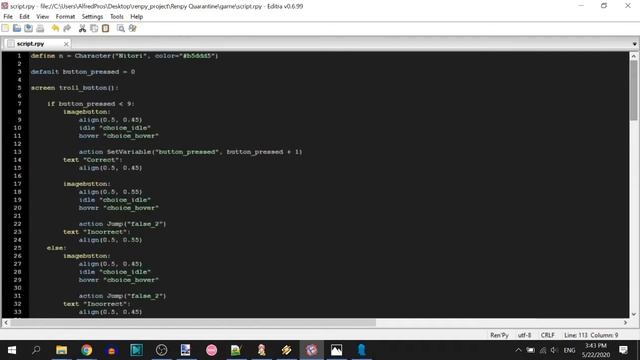Copy using the toolbar copy icon
The height and width of the screenshot is (360, 640).
[x=94, y=28]
